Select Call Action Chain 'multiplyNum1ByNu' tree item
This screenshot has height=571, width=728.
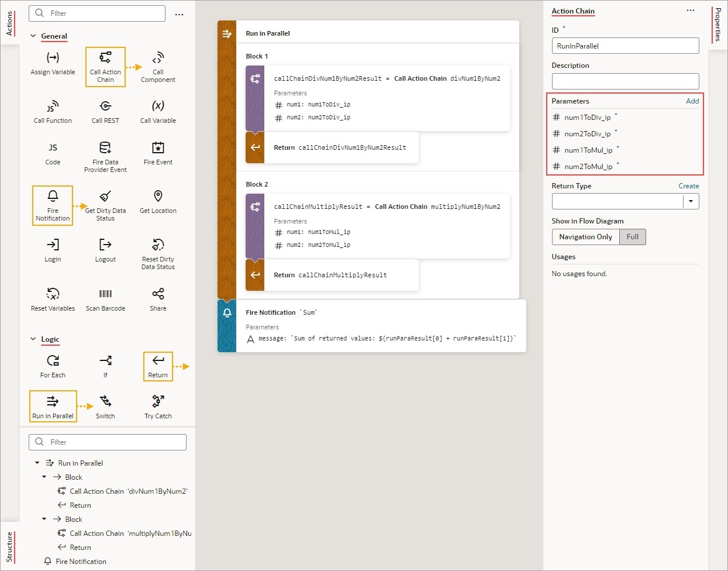125,534
